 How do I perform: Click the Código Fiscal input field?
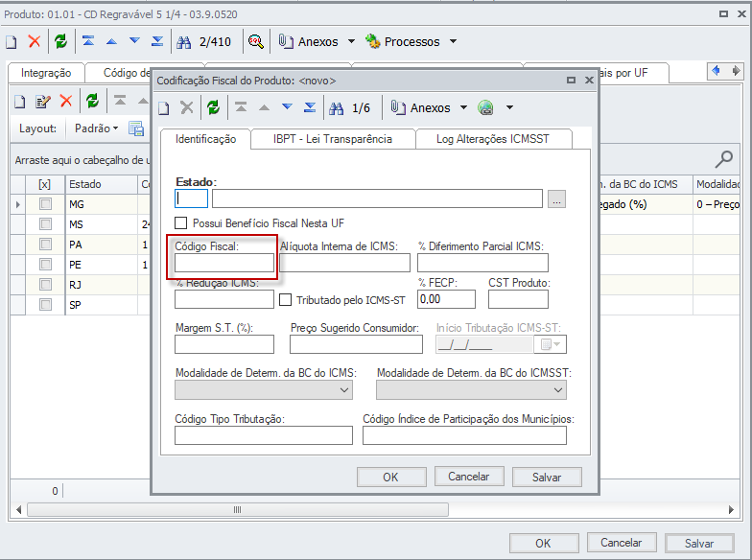224,263
